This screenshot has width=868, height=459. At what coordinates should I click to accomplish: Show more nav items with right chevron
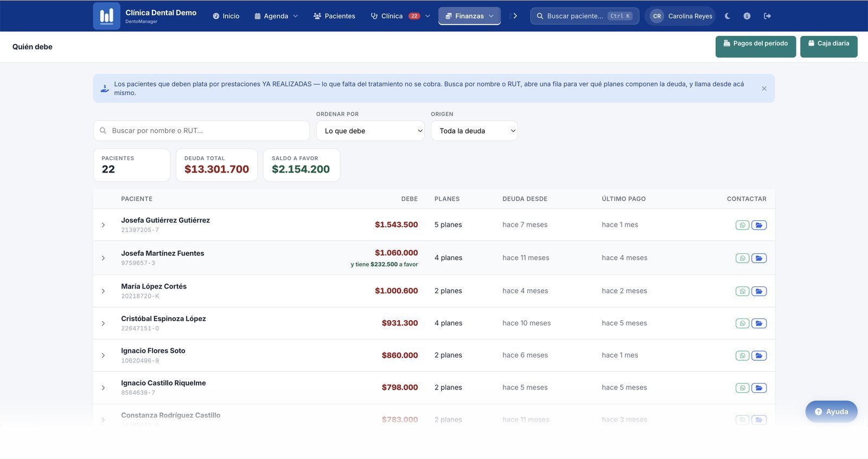tap(515, 16)
